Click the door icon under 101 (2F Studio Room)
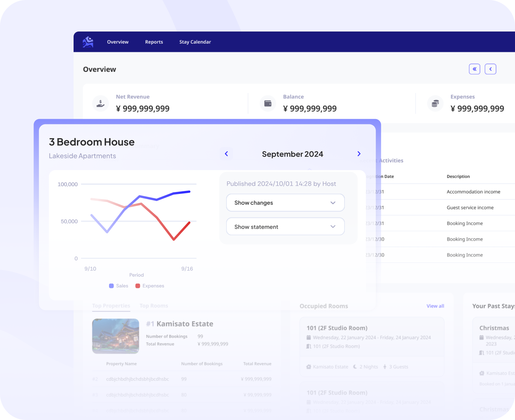Screen dimensions: 515x420 pos(308,346)
